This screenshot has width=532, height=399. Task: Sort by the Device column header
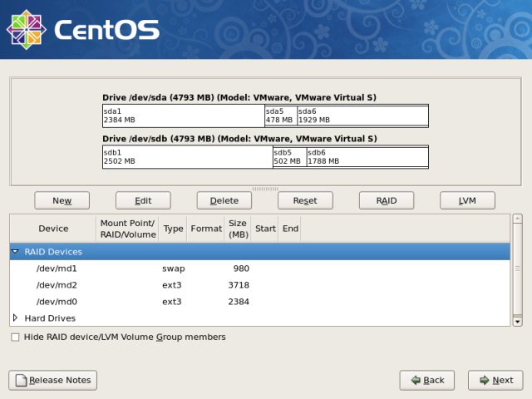coord(53,229)
